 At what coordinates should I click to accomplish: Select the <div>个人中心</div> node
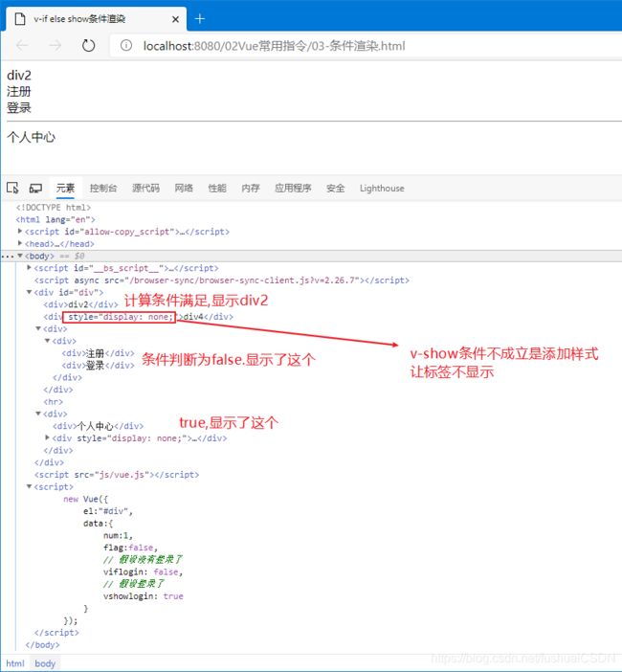(x=99, y=426)
